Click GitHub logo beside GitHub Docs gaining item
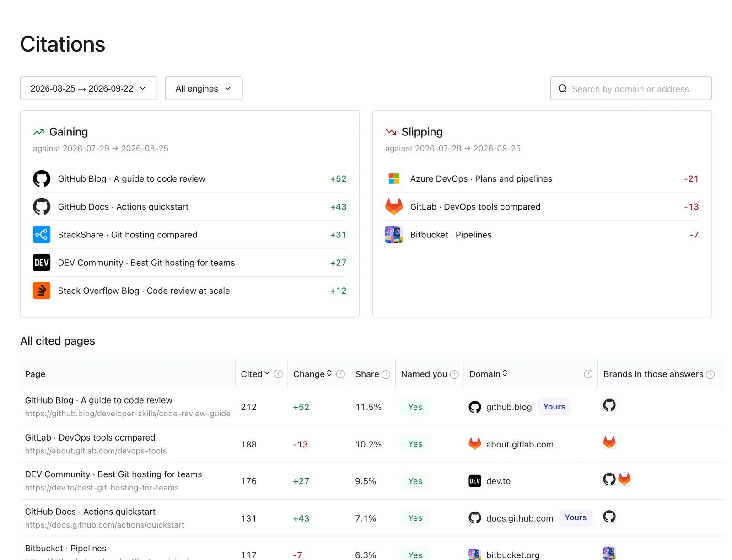 [42, 207]
